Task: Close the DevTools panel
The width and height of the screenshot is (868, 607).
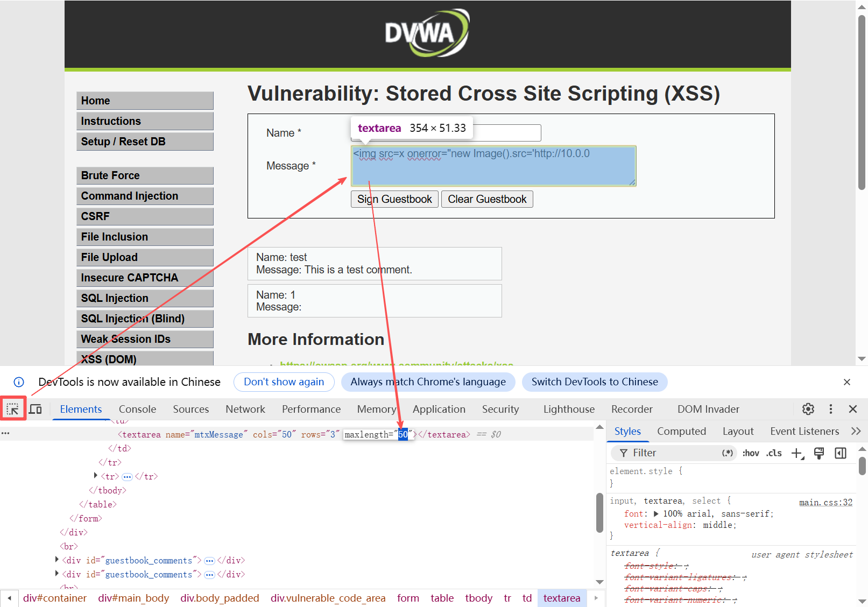Action: (x=853, y=409)
